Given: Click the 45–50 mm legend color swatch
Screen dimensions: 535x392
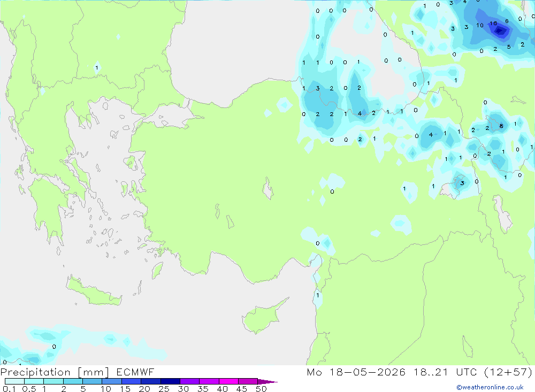Looking at the screenshot, I should point(248,381).
